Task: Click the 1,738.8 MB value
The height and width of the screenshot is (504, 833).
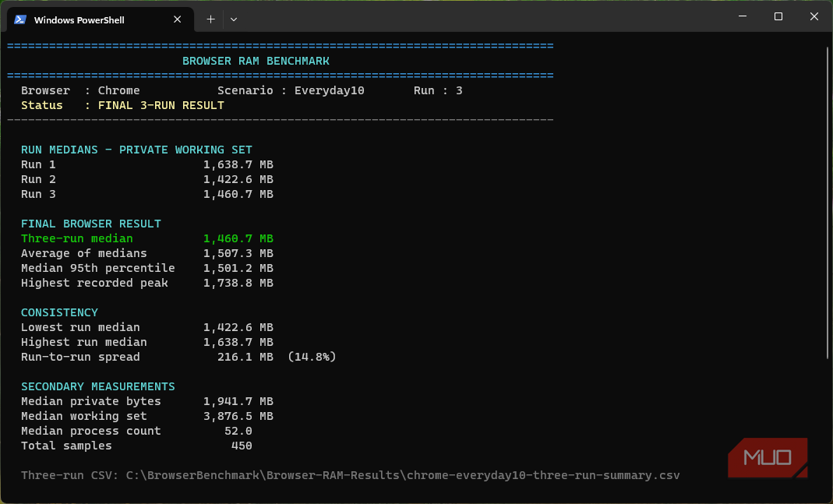Action: (x=238, y=283)
